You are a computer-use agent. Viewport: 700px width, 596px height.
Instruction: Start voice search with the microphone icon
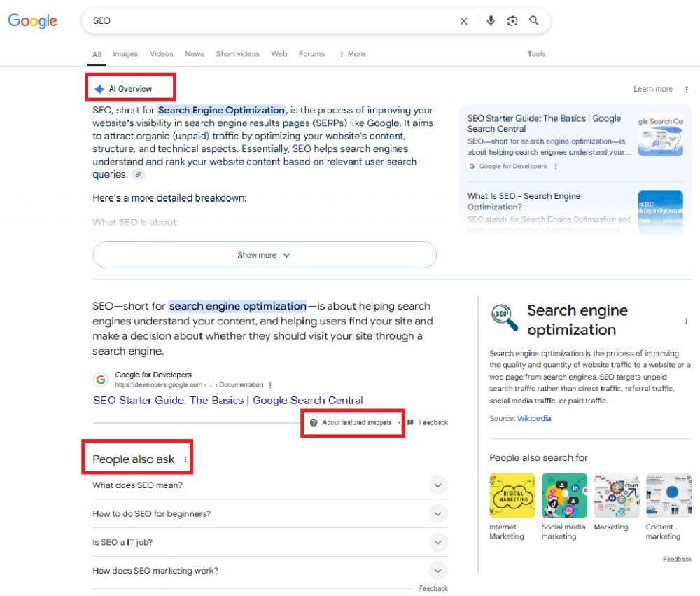(491, 20)
